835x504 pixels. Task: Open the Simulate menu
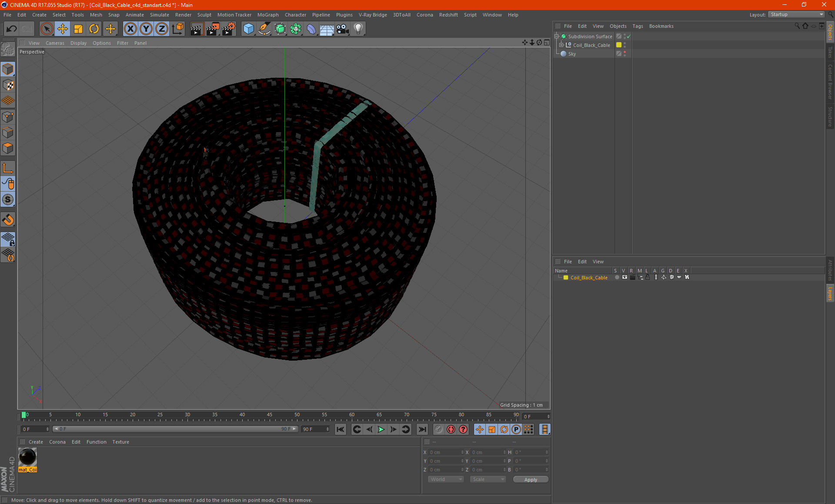(x=160, y=15)
